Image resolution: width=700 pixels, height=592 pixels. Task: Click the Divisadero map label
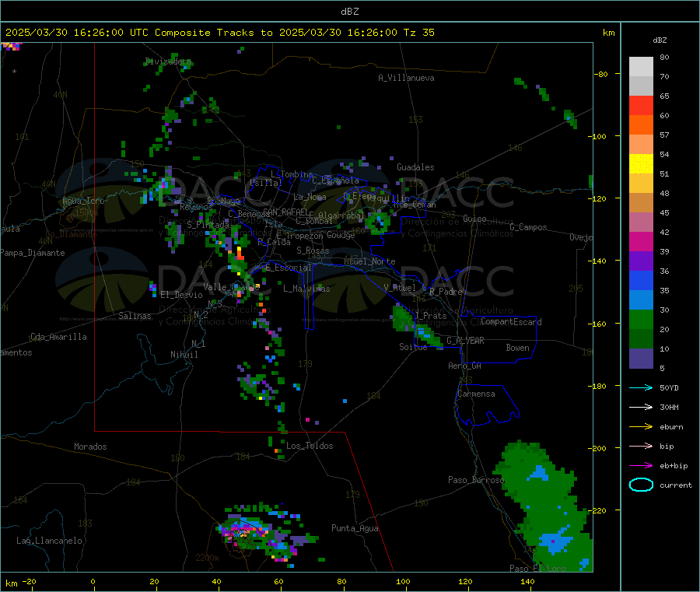point(168,61)
